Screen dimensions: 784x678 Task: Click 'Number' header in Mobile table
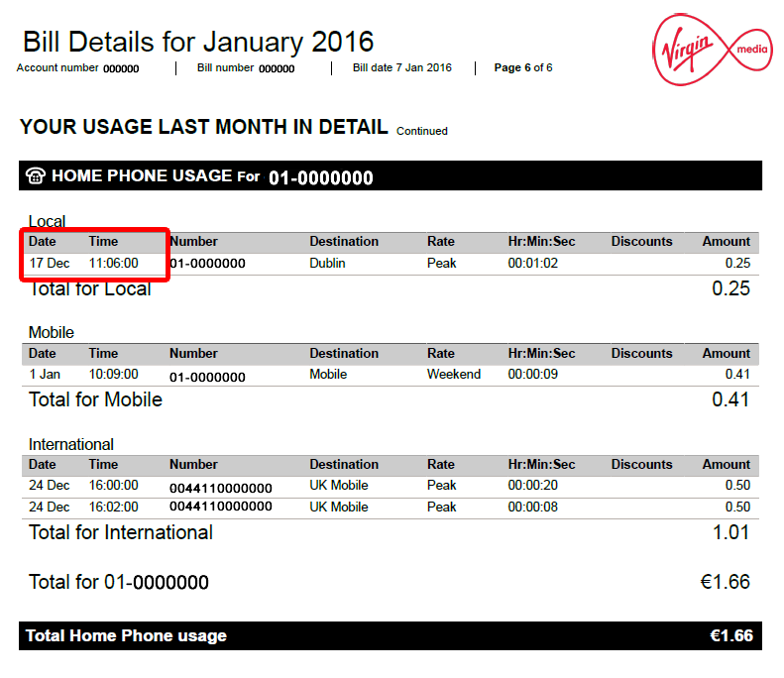coord(193,354)
